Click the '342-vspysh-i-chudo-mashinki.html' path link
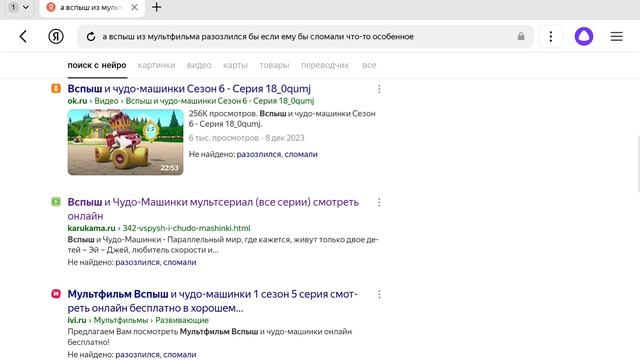Image resolution: width=640 pixels, height=360 pixels. pyautogui.click(x=187, y=228)
